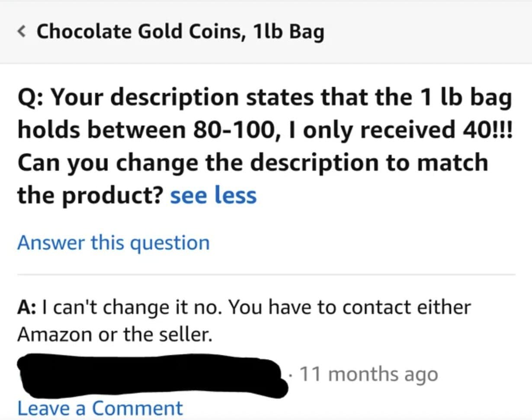Open the Chocolate Gold Coins product title

pyautogui.click(x=179, y=32)
